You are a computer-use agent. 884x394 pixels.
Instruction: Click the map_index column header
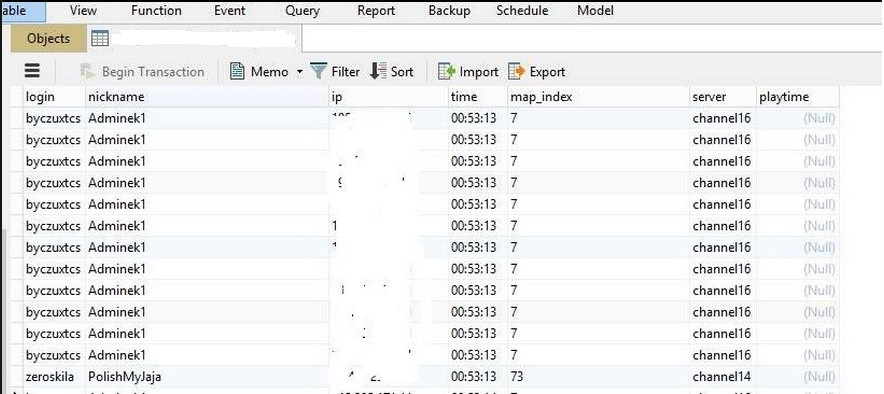[x=598, y=97]
